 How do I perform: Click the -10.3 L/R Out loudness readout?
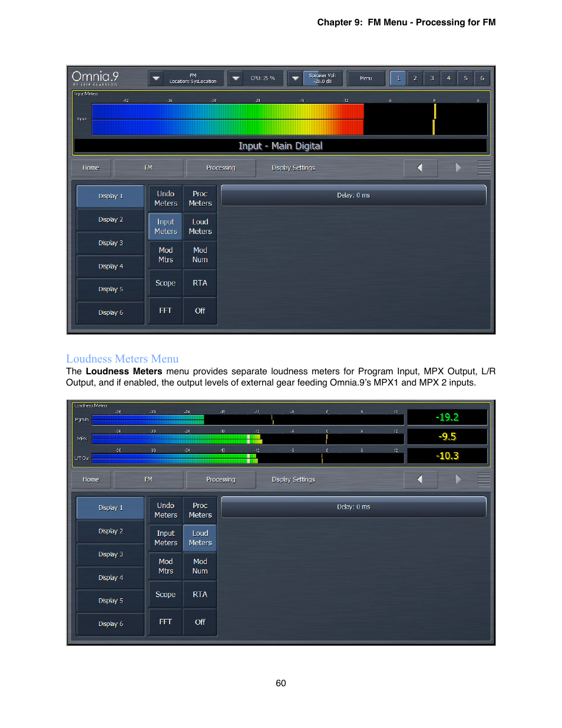(447, 456)
